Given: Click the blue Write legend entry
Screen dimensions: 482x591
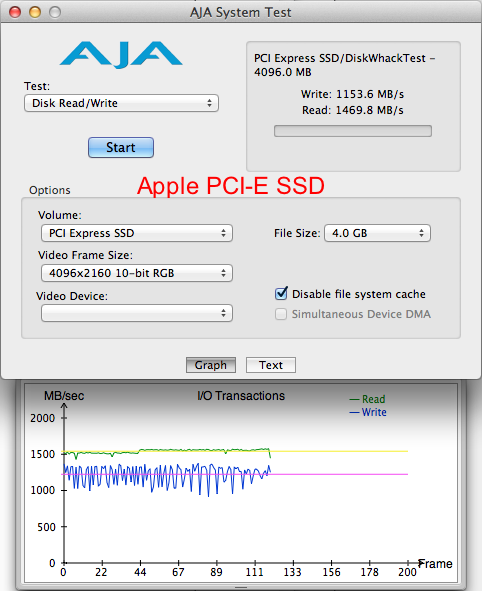Looking at the screenshot, I should pyautogui.click(x=368, y=412).
